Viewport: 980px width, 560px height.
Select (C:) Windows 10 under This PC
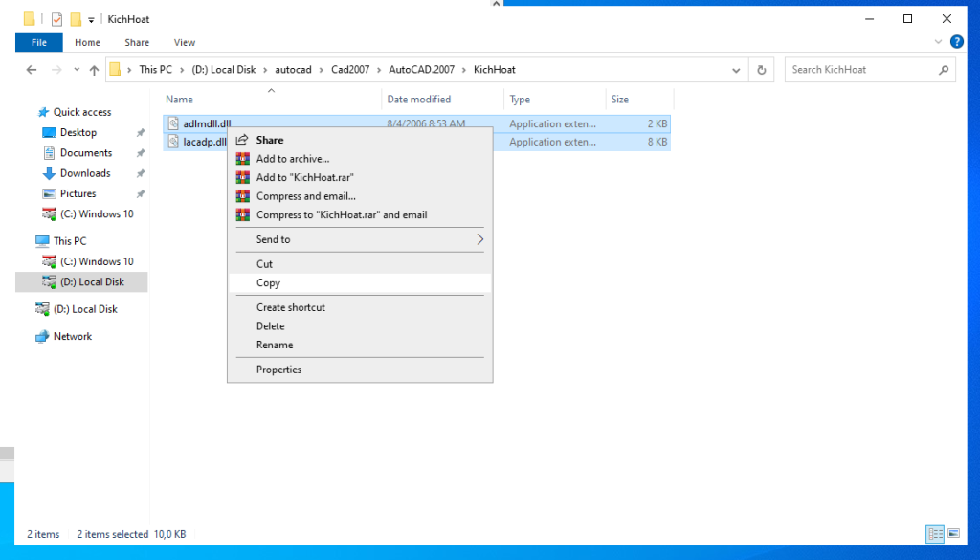tap(97, 261)
